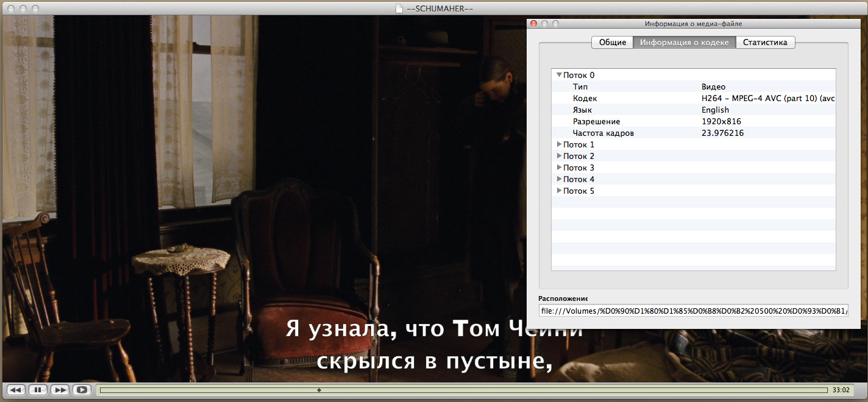The width and height of the screenshot is (868, 402).
Task: Expand the Поток 2 stream
Action: (x=559, y=156)
